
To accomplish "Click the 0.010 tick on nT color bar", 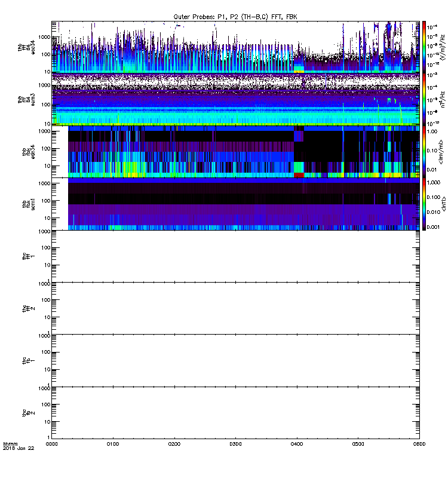I will click(434, 212).
